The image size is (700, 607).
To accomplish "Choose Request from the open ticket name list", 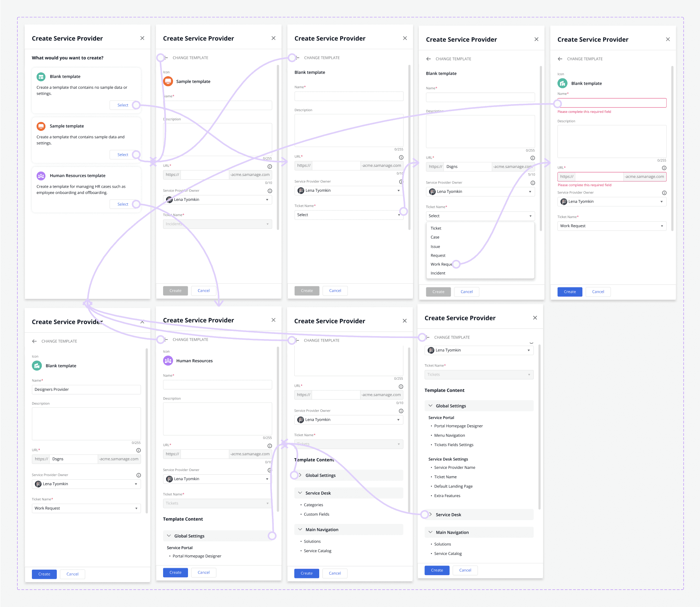I will click(x=480, y=255).
